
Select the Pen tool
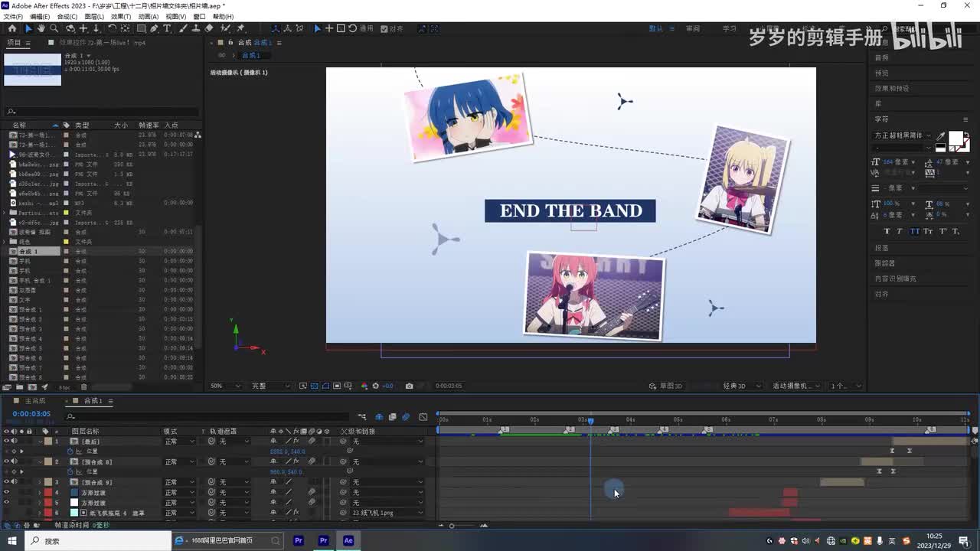tap(154, 28)
